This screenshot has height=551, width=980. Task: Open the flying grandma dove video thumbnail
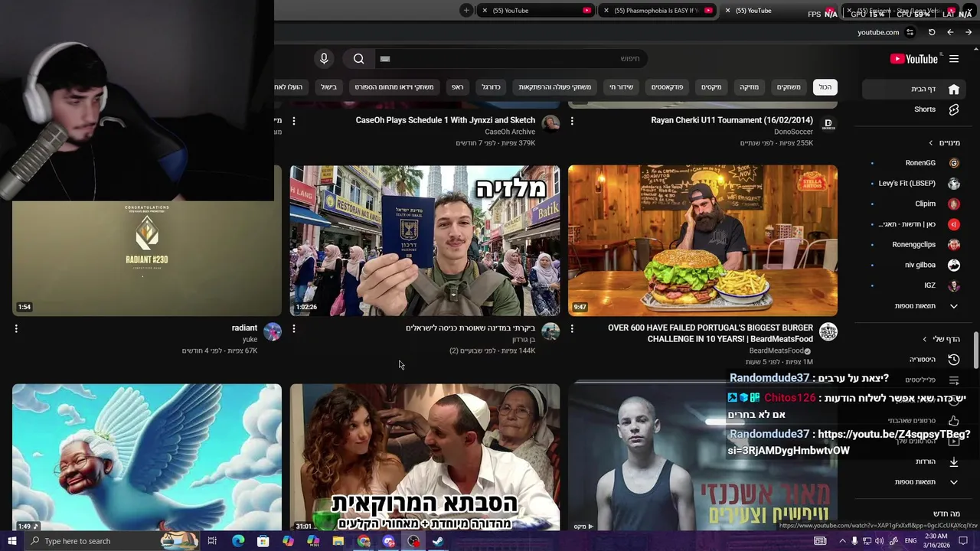pyautogui.click(x=147, y=457)
